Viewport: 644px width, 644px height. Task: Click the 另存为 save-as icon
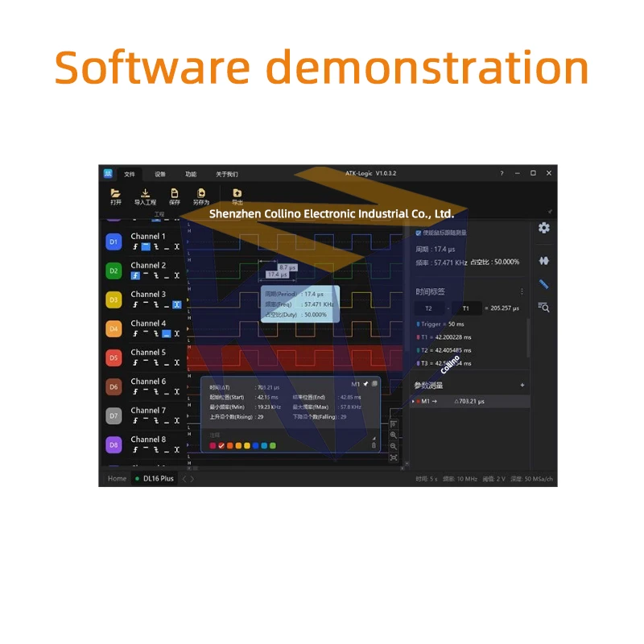(201, 196)
